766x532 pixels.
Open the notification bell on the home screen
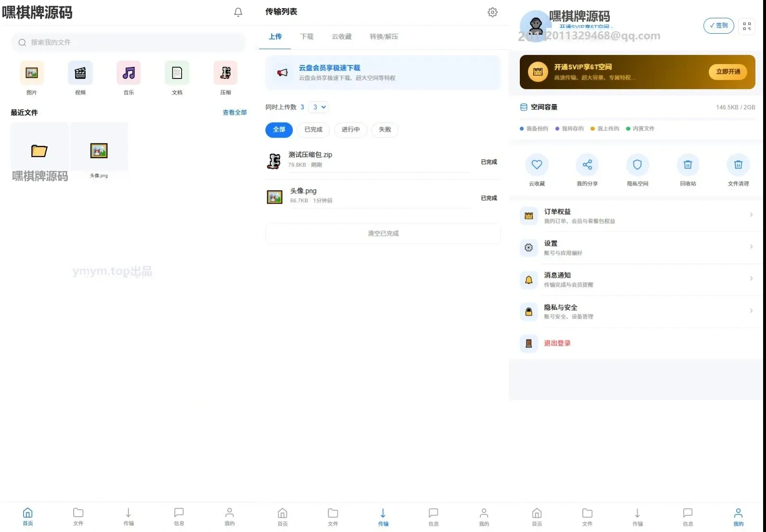(238, 12)
